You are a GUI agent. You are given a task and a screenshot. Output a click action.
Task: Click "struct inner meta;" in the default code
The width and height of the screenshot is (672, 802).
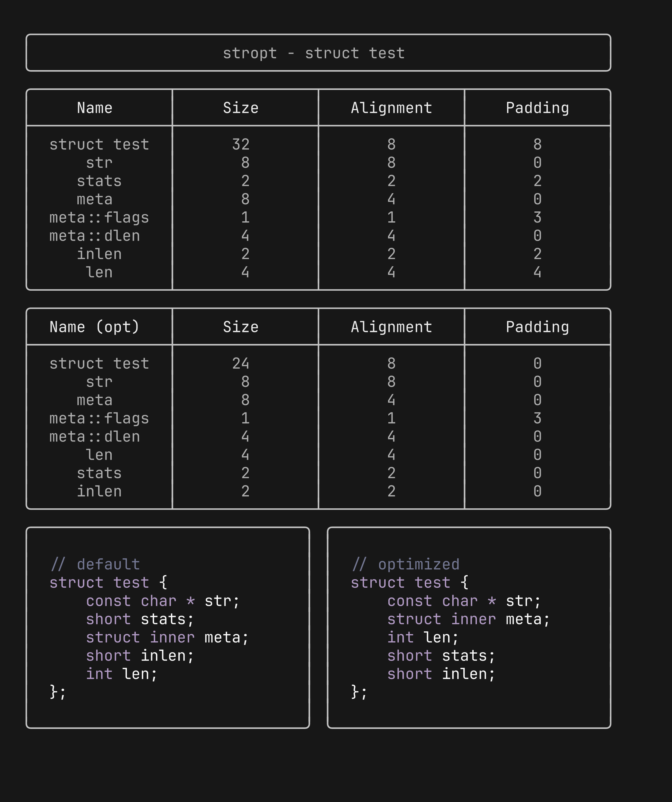(167, 637)
